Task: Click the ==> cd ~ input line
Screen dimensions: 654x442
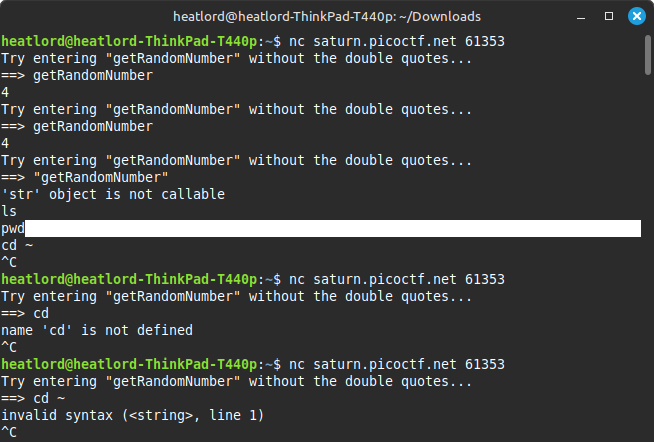Action: [33, 398]
